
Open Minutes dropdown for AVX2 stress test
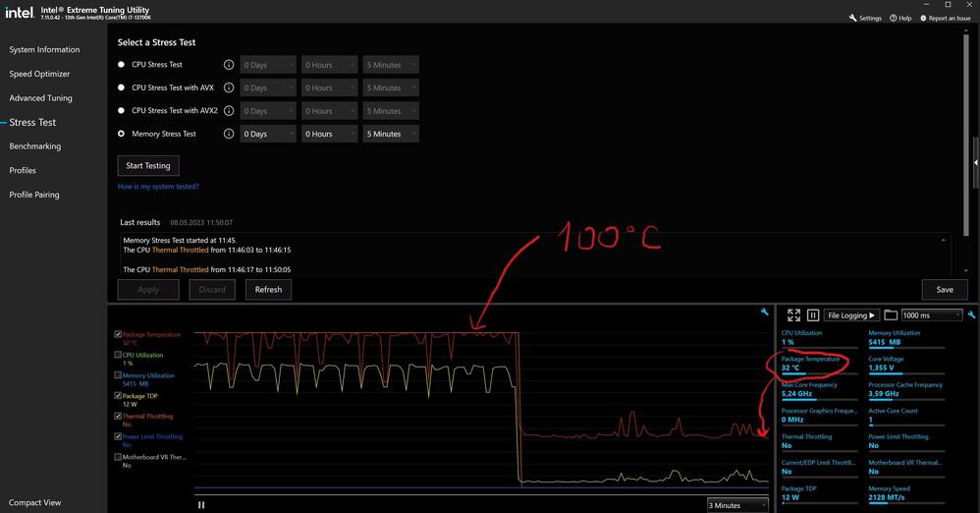click(x=391, y=111)
